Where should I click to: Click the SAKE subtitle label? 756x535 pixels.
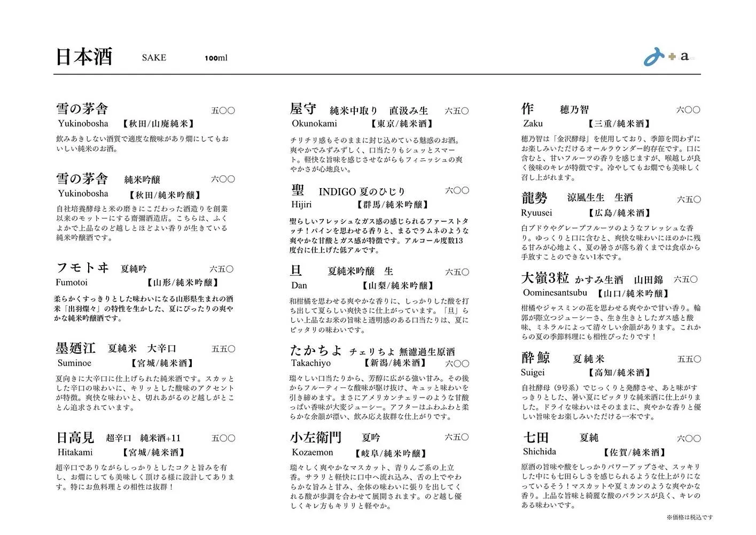coord(153,58)
